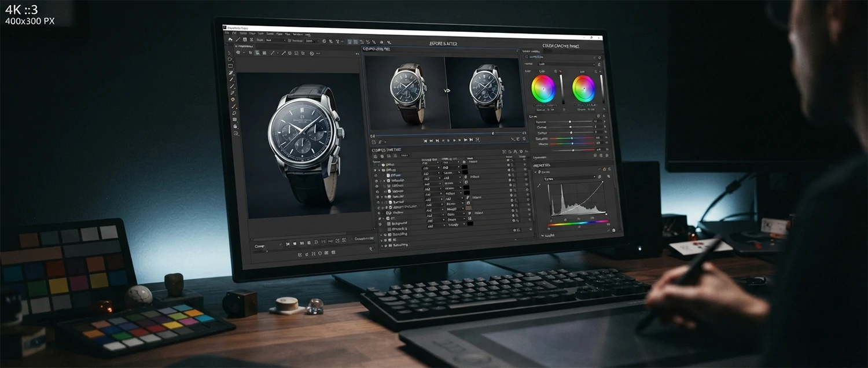Viewport: 868px width, 368px height.
Task: Click the rainbow hue strip below the histogram
Action: [x=578, y=222]
